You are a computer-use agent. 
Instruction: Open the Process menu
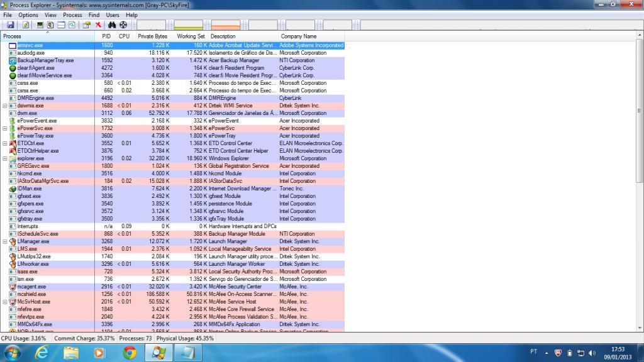click(72, 15)
